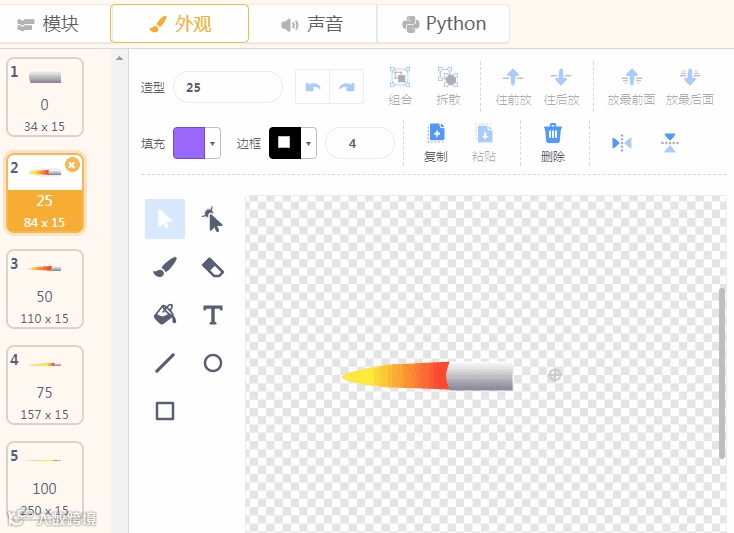
Task: Select costume 4 named 75
Action: [x=45, y=385]
